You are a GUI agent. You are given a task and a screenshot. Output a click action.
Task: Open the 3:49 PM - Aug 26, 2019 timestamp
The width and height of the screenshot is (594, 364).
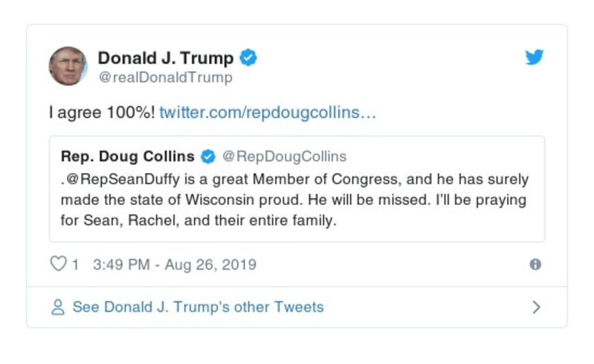[175, 264]
